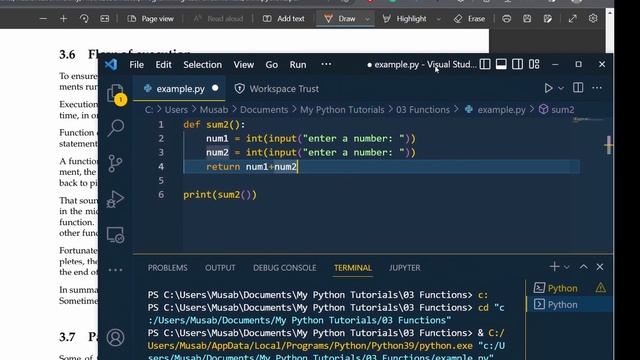Run the Python file with play icon
This screenshot has height=360, width=640.
pyautogui.click(x=548, y=88)
